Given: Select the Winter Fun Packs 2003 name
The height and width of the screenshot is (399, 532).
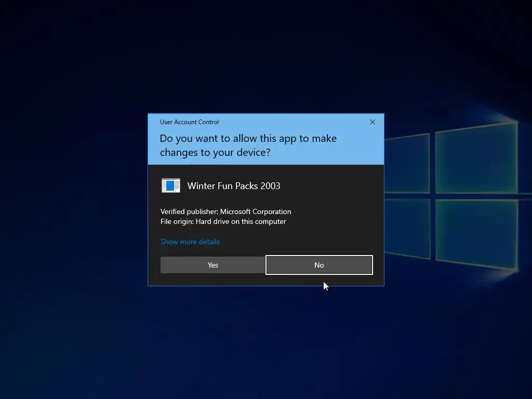Looking at the screenshot, I should pyautogui.click(x=234, y=186).
